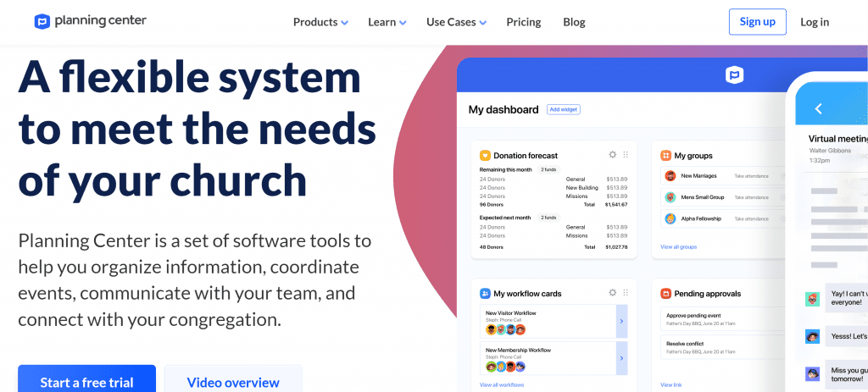Click the Approve pending event item
The height and width of the screenshot is (392, 868).
(723, 318)
